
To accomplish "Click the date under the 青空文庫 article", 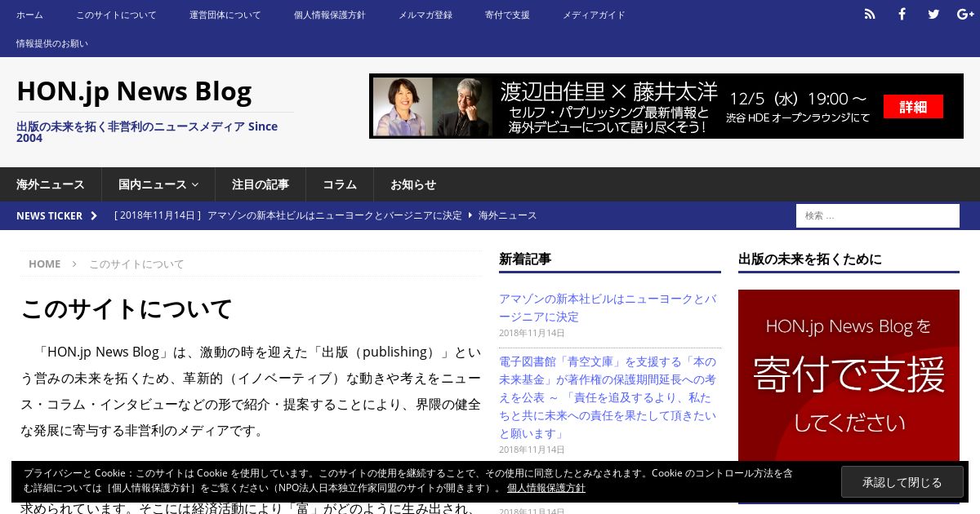I will coord(532,450).
